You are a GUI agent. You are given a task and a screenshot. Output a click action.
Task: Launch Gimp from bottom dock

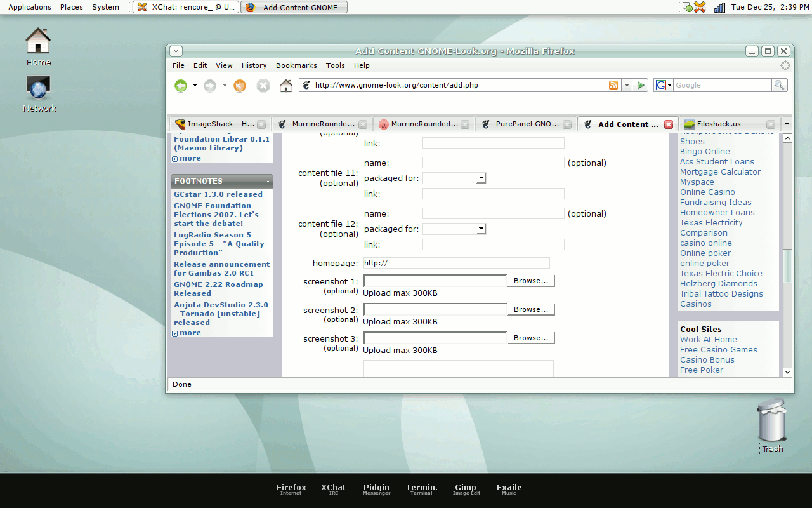click(466, 489)
